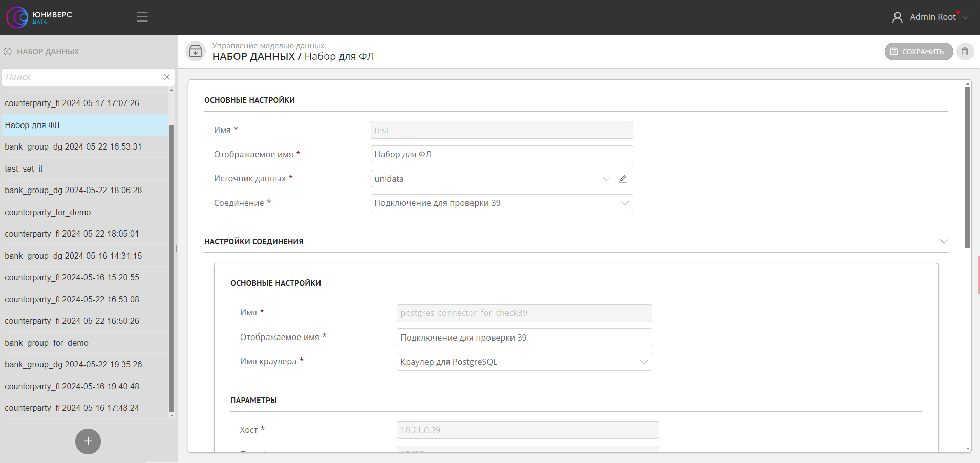Clear the search field with X icon
Screen dimensions: 980x463
pyautogui.click(x=167, y=77)
